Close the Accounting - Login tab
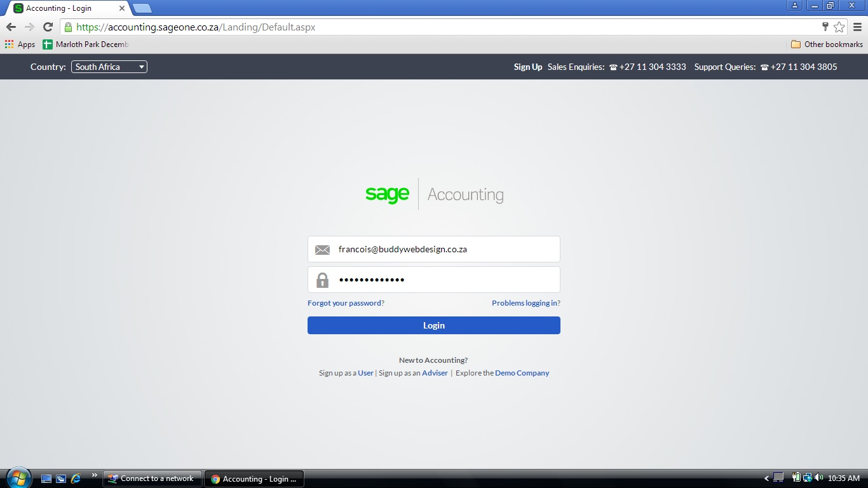The width and height of the screenshot is (868, 488). (x=122, y=8)
